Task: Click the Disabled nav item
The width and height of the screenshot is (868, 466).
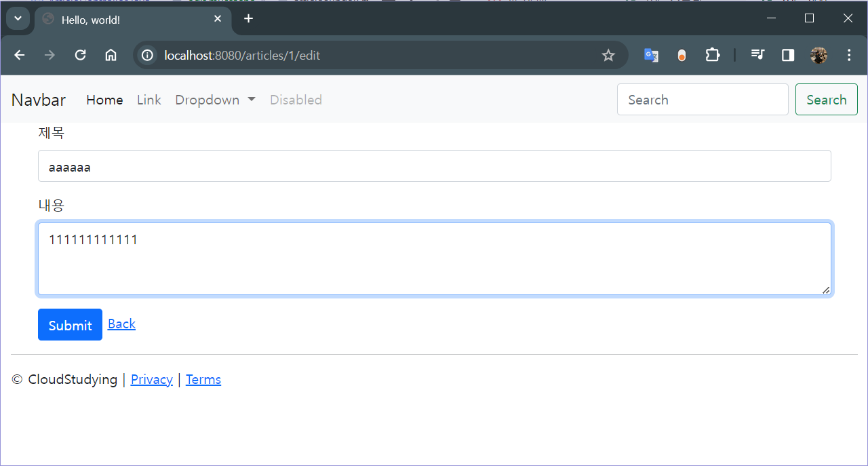Action: click(x=296, y=100)
